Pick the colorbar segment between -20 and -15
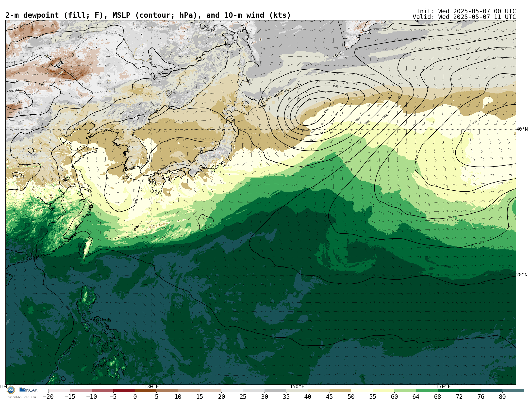This screenshot has width=532, height=400. pos(59,391)
